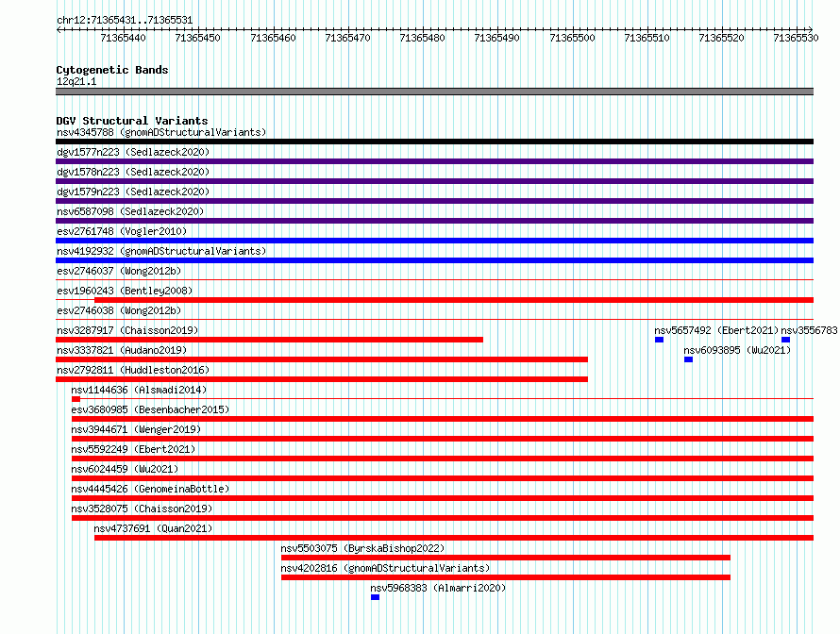Click the Cytogenetic Bands track title
Viewport: 840px width, 634px height.
(x=112, y=70)
